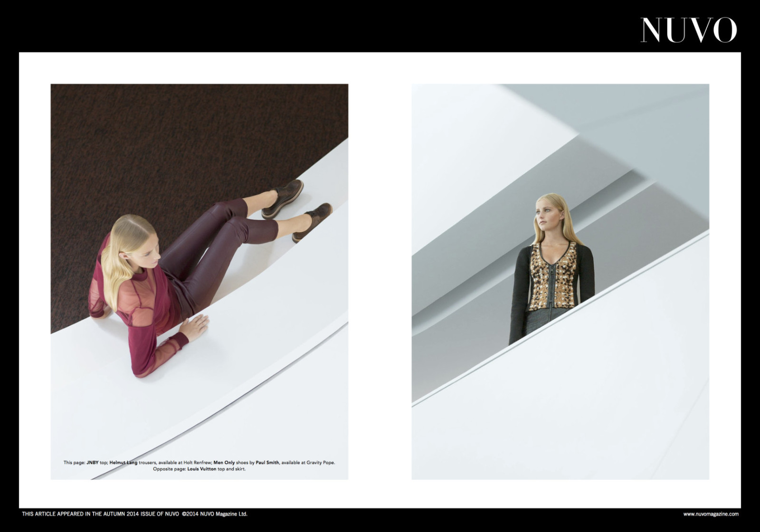Viewport: 760px width, 532px height.
Task: Click the 'Men Only' credit text
Action: point(224,463)
